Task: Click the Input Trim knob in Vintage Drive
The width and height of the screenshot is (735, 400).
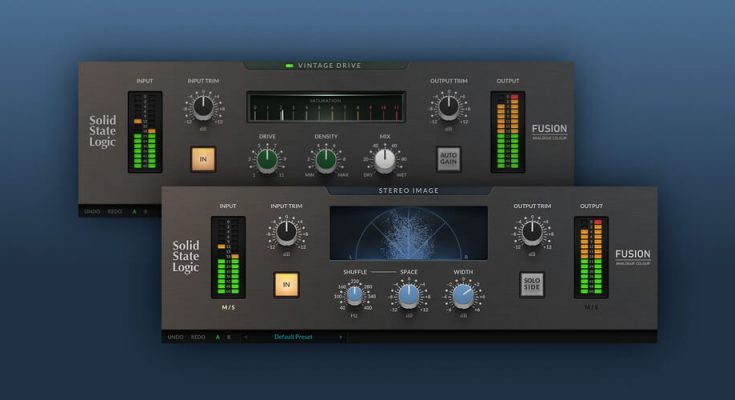Action: coord(203,106)
